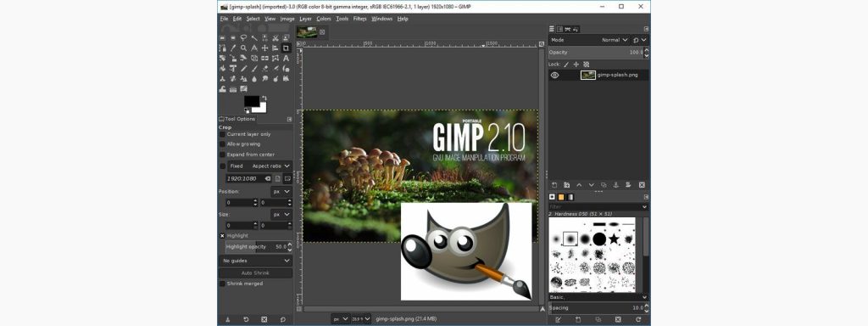Select the Color Picker eyedropper tool
The image size is (868, 326).
click(233, 48)
